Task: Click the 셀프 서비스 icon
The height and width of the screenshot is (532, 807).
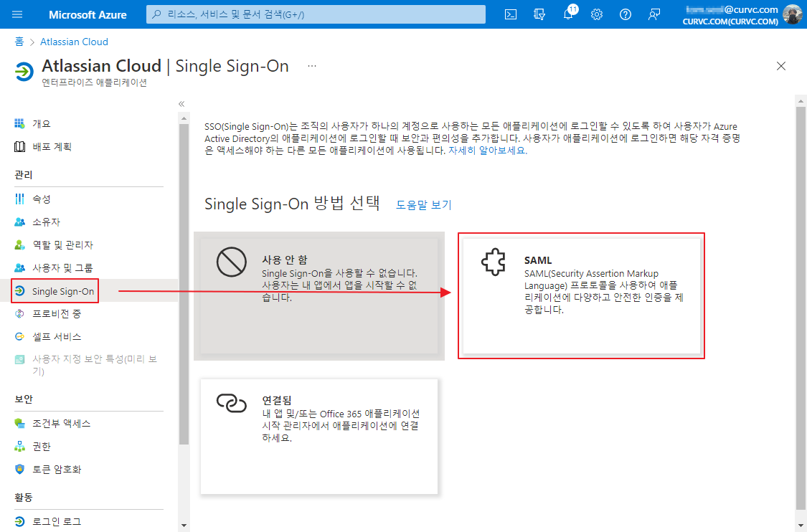Action: 19,336
